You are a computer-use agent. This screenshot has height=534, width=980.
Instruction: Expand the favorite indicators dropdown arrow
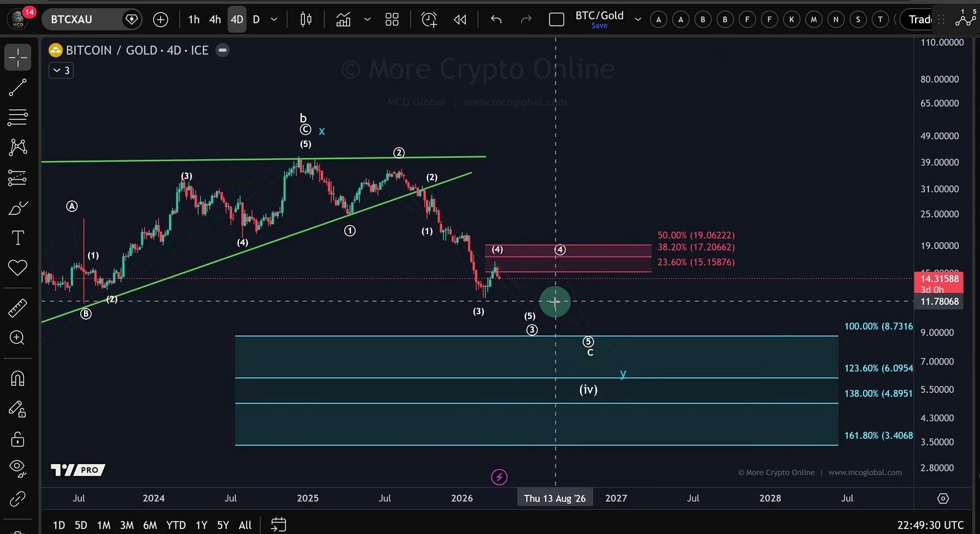coord(367,20)
